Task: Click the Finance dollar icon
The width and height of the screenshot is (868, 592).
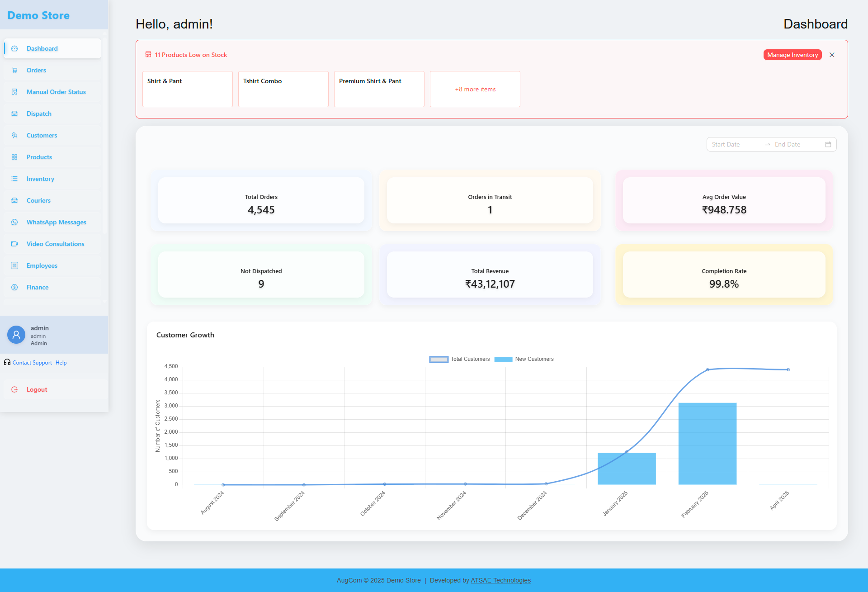Action: point(14,287)
